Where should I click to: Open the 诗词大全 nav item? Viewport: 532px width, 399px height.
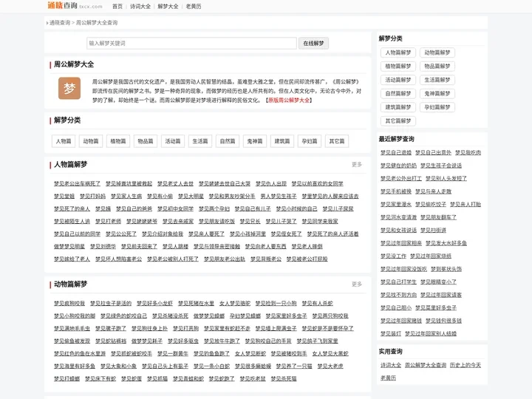140,7
